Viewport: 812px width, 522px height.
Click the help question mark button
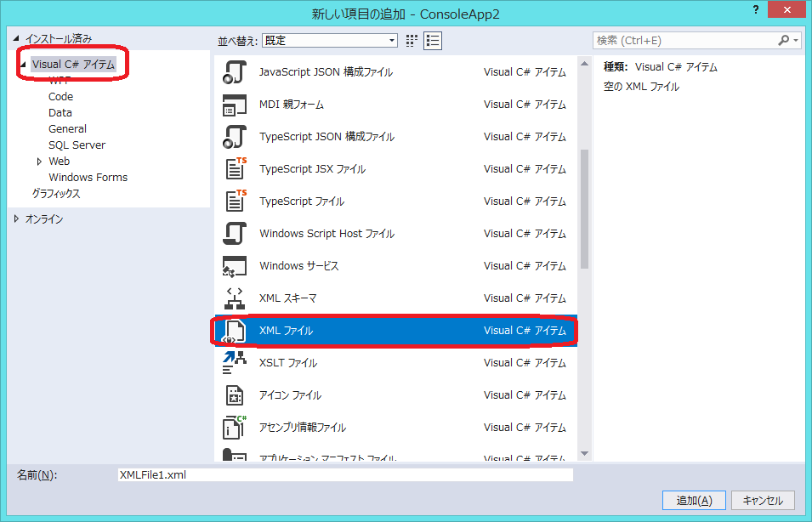[756, 10]
